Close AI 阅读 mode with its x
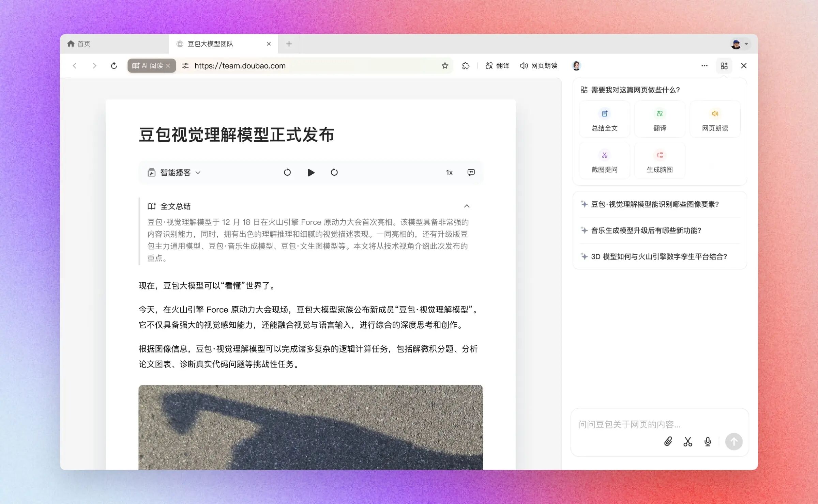The width and height of the screenshot is (818, 504). click(x=168, y=65)
